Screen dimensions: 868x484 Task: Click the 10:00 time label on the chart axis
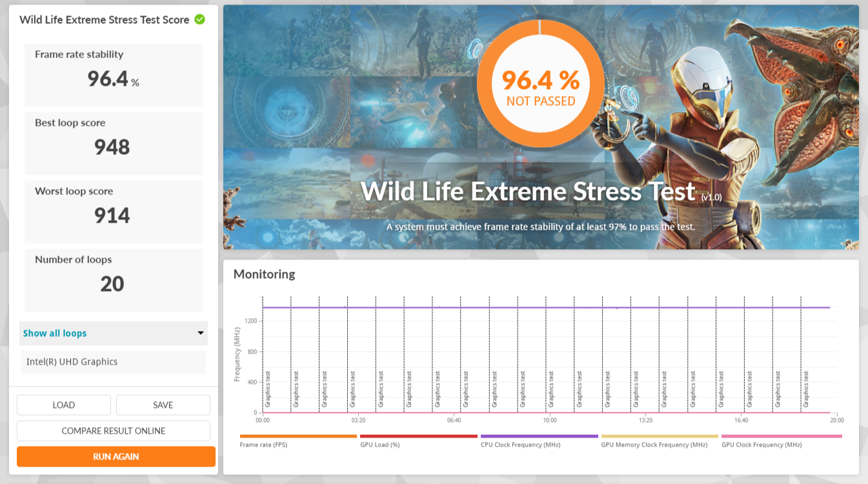(550, 420)
